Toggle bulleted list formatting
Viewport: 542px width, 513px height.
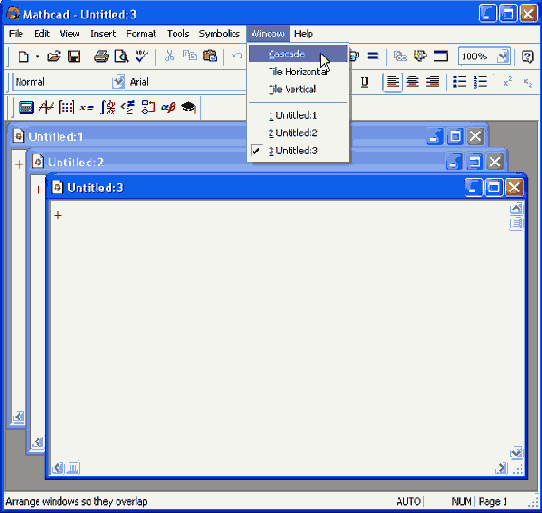coord(460,82)
